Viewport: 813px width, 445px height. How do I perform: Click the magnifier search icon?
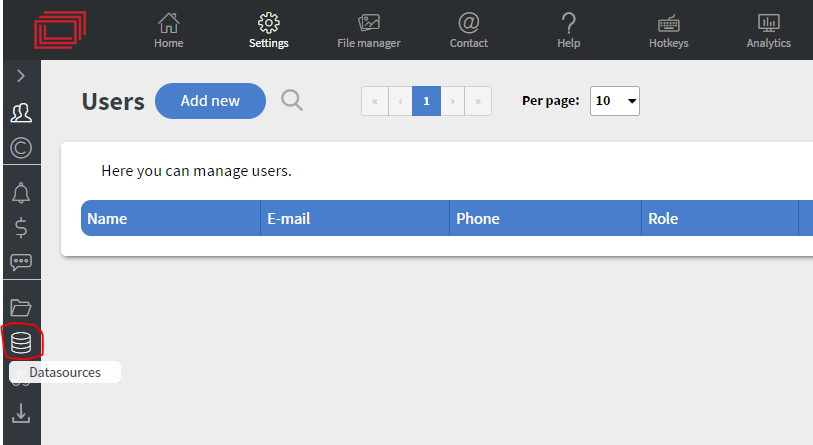click(292, 100)
